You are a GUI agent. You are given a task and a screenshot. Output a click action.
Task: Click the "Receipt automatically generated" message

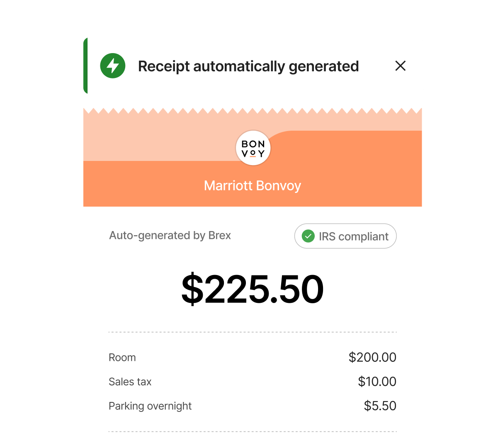click(x=248, y=66)
